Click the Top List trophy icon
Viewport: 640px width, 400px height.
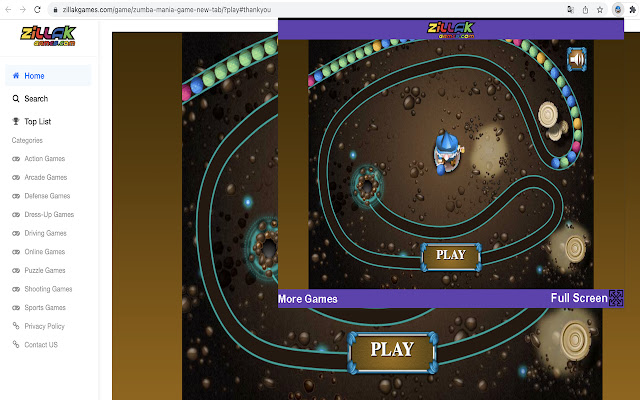coord(16,121)
